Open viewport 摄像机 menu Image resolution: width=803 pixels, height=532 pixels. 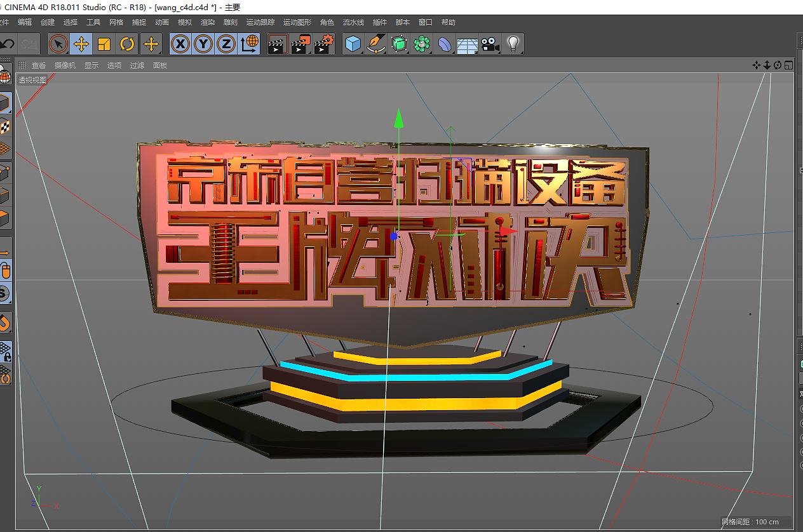coord(65,65)
